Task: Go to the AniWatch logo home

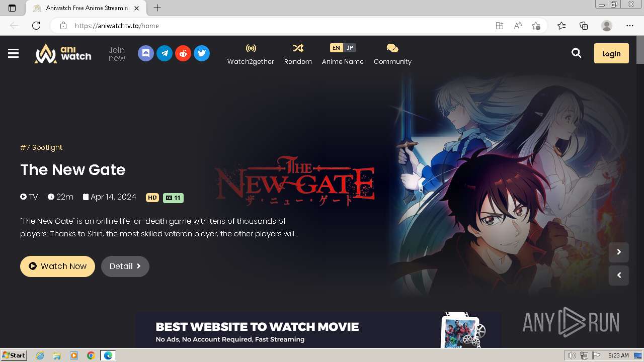Action: (63, 53)
